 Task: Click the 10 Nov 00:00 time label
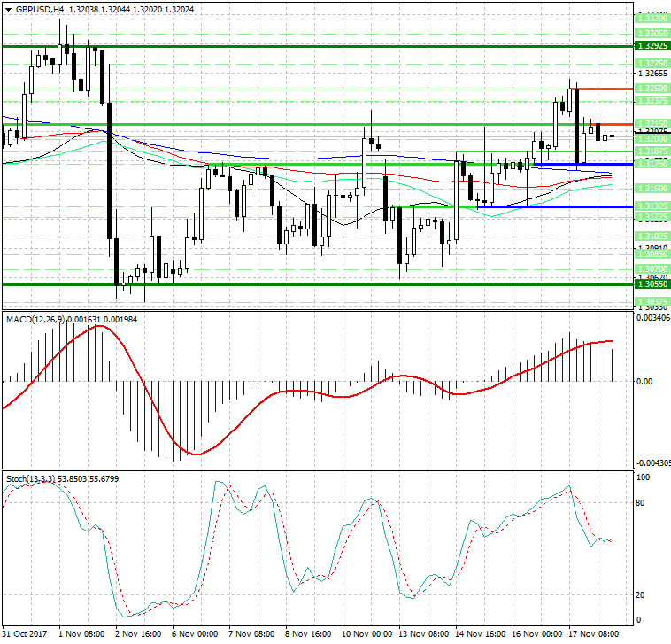point(366,634)
